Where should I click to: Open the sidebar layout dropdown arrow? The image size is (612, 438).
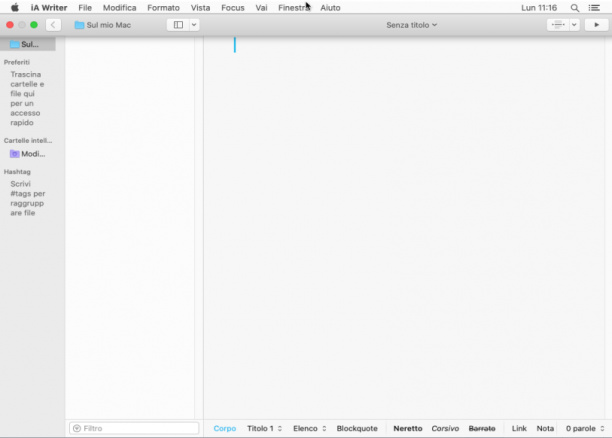(x=194, y=25)
